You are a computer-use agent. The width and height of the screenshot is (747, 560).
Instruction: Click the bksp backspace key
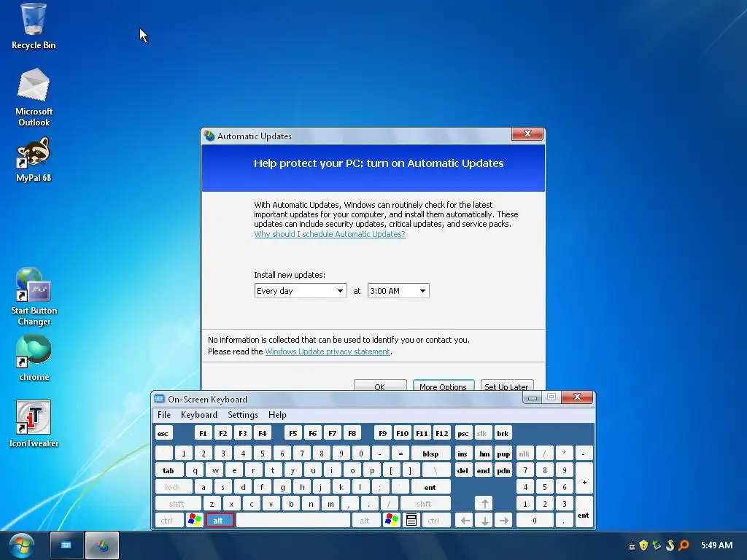[x=430, y=454]
